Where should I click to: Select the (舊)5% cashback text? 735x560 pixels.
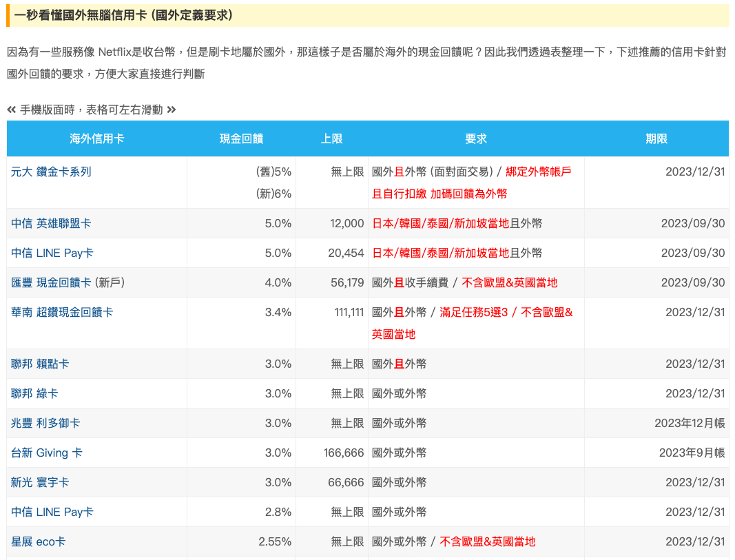pyautogui.click(x=273, y=172)
